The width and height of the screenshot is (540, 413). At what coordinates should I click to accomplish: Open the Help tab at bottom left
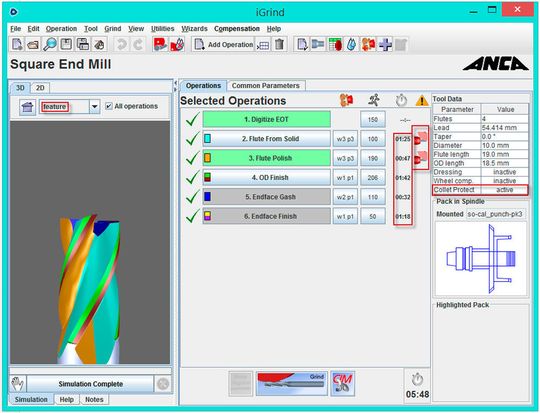coord(66,400)
